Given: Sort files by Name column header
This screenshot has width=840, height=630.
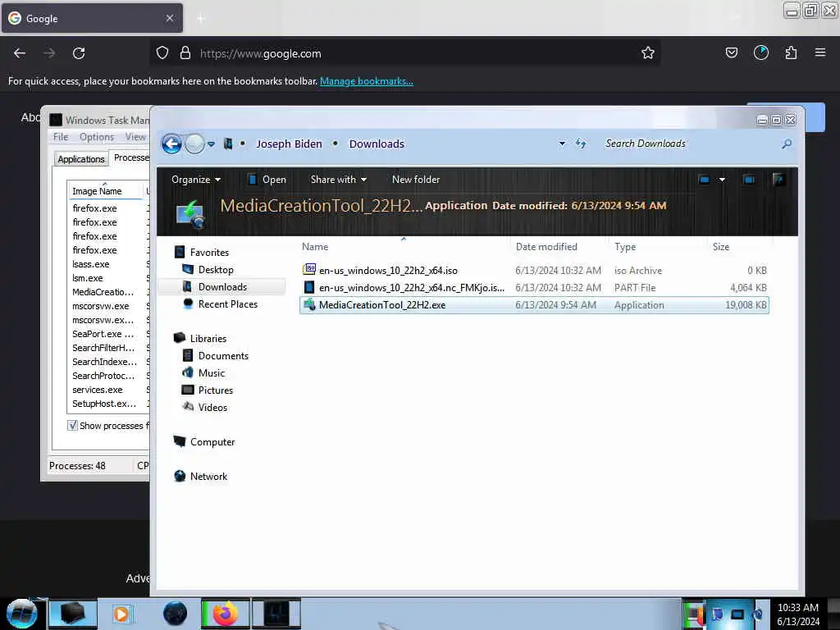Looking at the screenshot, I should [315, 247].
